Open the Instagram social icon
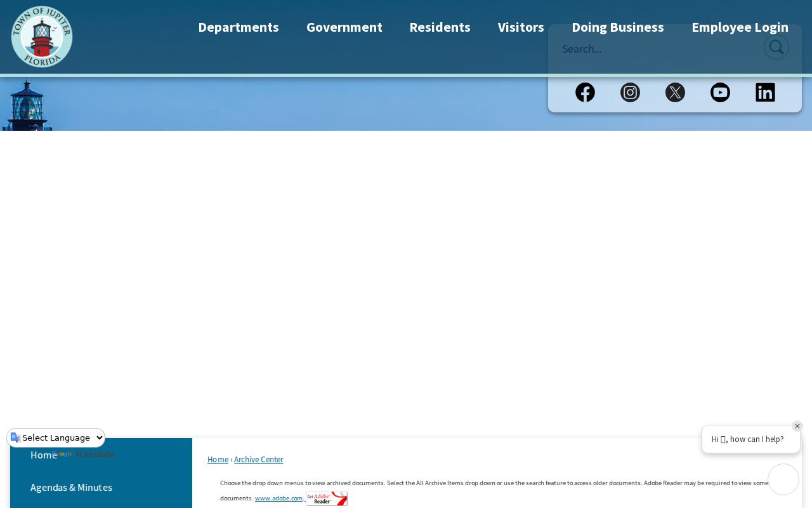This screenshot has height=508, width=812. click(x=630, y=92)
